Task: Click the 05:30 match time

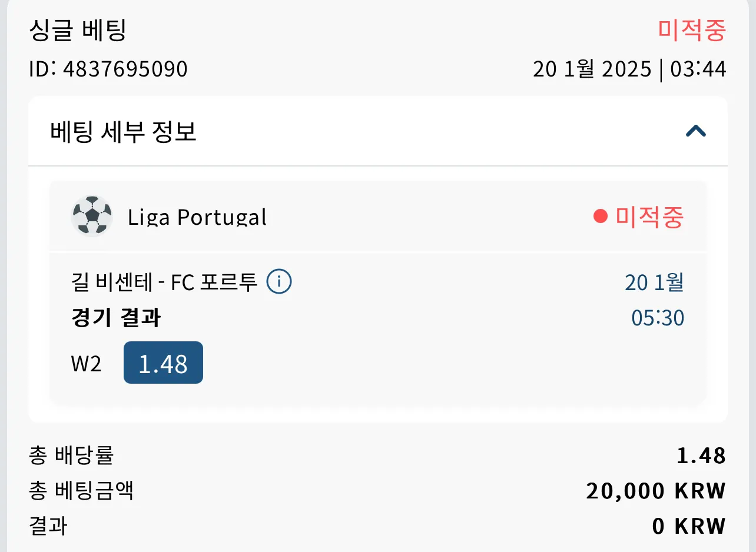Action: click(x=658, y=318)
